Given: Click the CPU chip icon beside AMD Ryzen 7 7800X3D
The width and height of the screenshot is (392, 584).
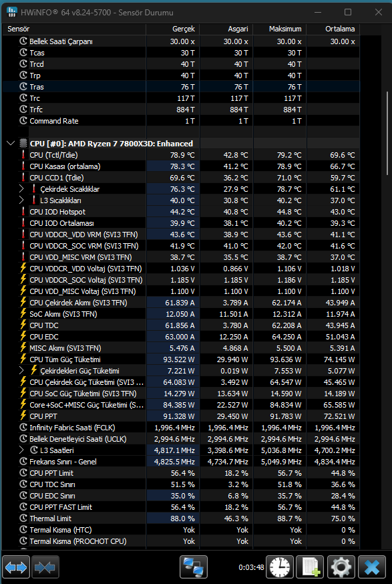Looking at the screenshot, I should [23, 144].
